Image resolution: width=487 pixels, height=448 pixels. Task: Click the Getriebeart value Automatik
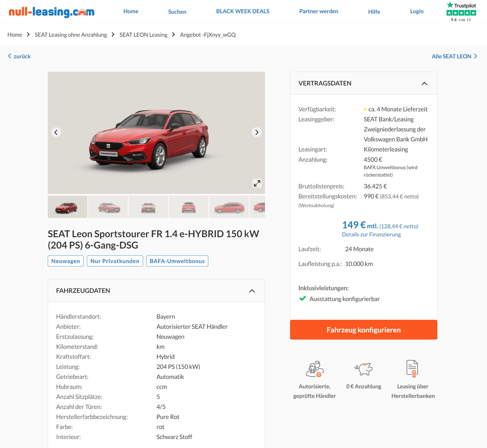(170, 377)
